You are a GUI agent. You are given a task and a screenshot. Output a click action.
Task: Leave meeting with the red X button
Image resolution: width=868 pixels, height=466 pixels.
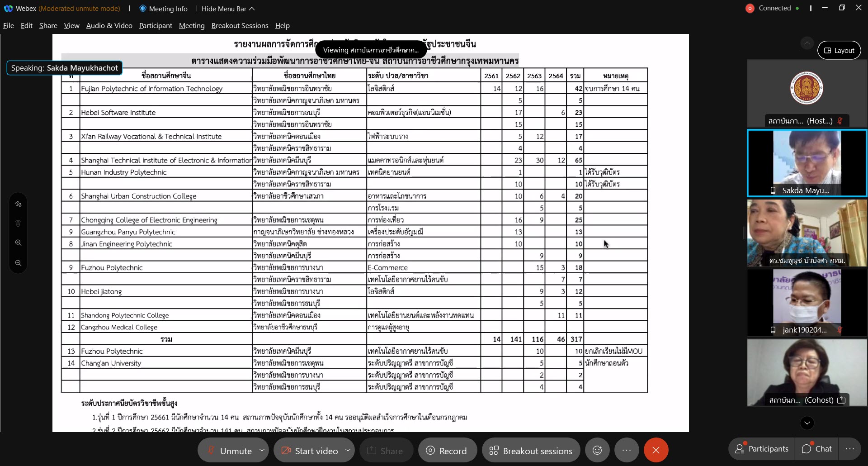coord(656,450)
